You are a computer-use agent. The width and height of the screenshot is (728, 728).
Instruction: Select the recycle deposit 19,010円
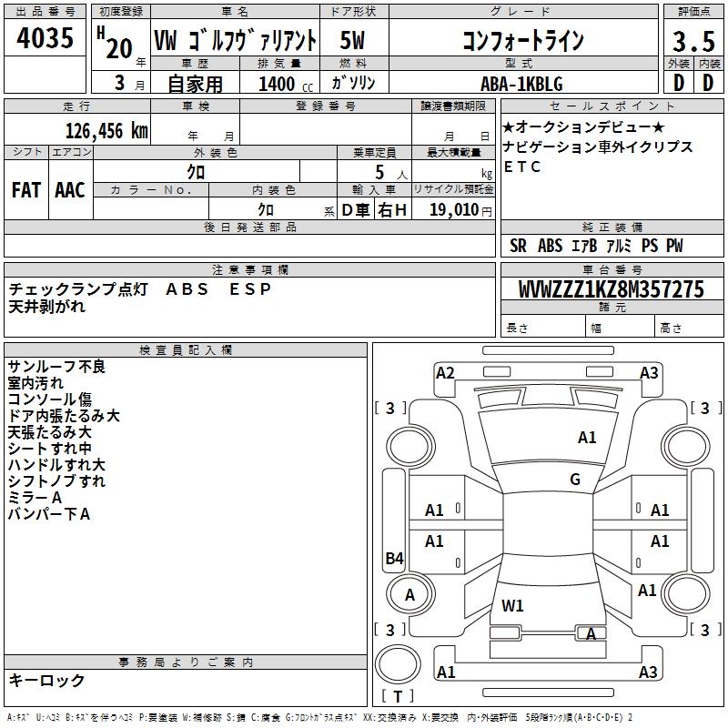pos(460,210)
